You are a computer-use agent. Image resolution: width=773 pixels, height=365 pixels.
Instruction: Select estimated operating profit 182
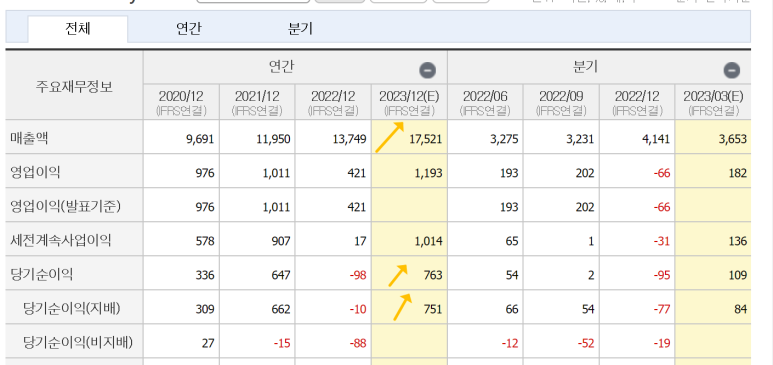[738, 174]
